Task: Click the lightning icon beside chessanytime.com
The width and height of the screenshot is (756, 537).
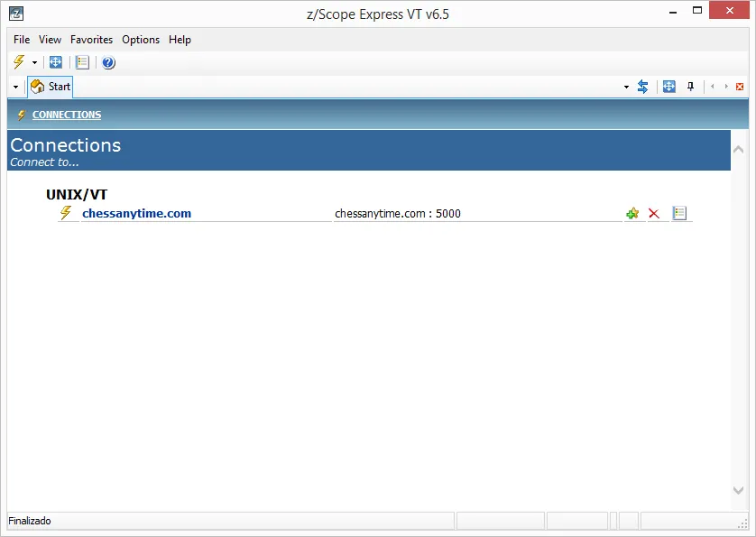Action: (x=64, y=213)
